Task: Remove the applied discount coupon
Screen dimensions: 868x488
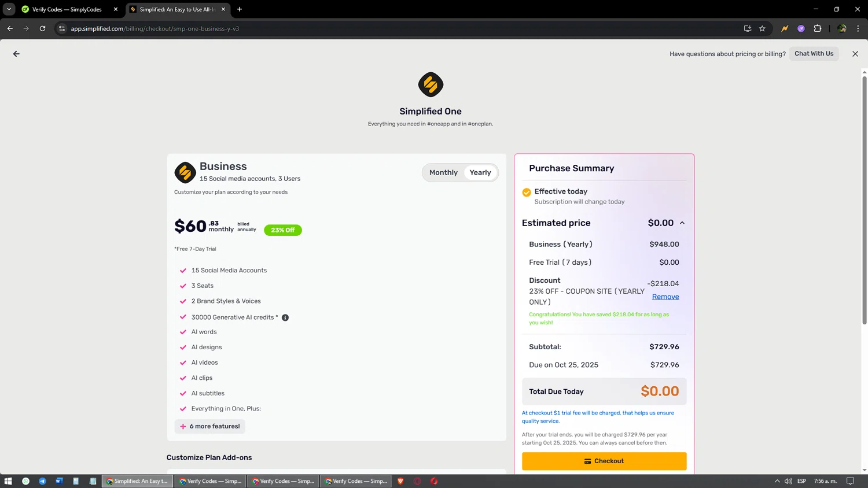Action: (665, 297)
